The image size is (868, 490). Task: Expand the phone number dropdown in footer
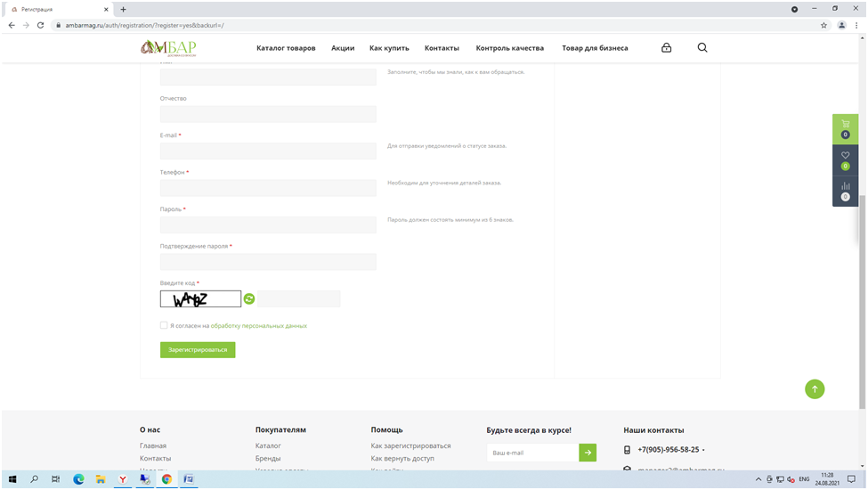(703, 450)
